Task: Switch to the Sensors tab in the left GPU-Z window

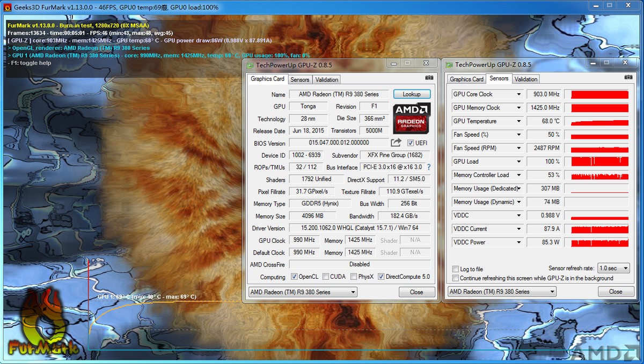Action: click(x=300, y=80)
